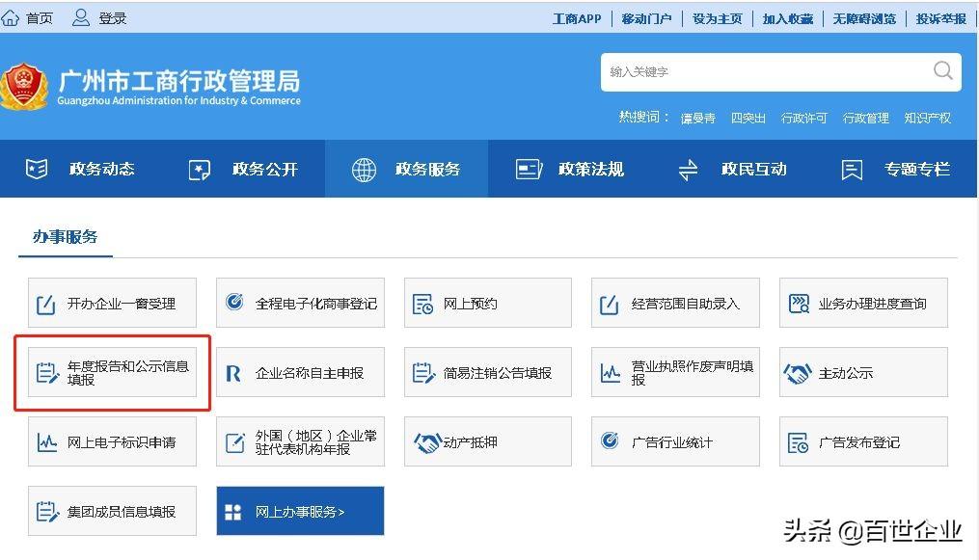Viewport: 979px width, 560px height.
Task: Click the 主动公示 text
Action: point(845,373)
